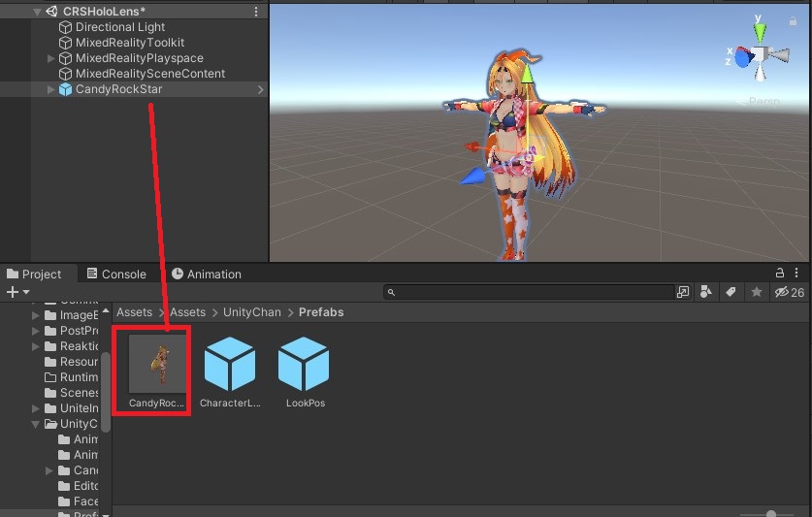Go to second Assets breadcrumb folder
The height and width of the screenshot is (517, 812).
187,312
